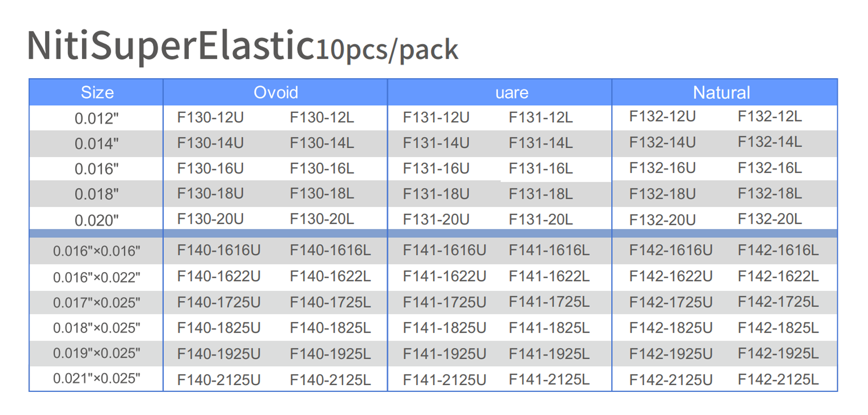
Task: Select product code F130-20L
Action: point(321,219)
